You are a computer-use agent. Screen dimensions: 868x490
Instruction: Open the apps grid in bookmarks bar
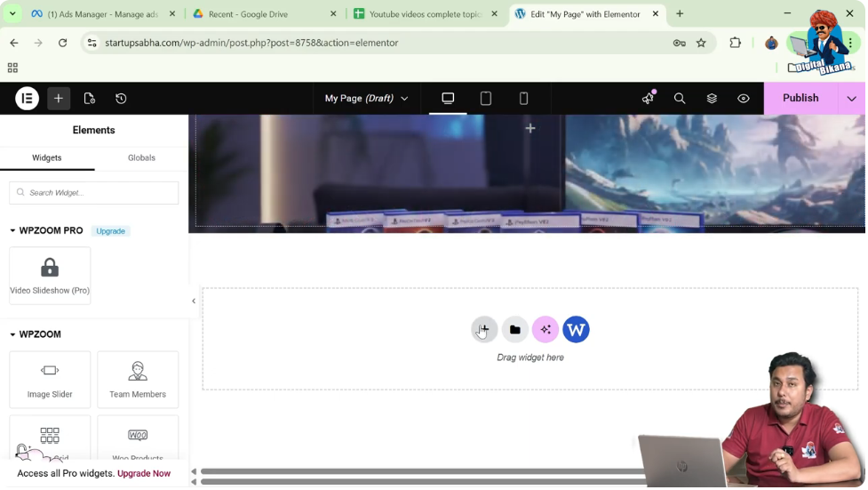tap(12, 68)
